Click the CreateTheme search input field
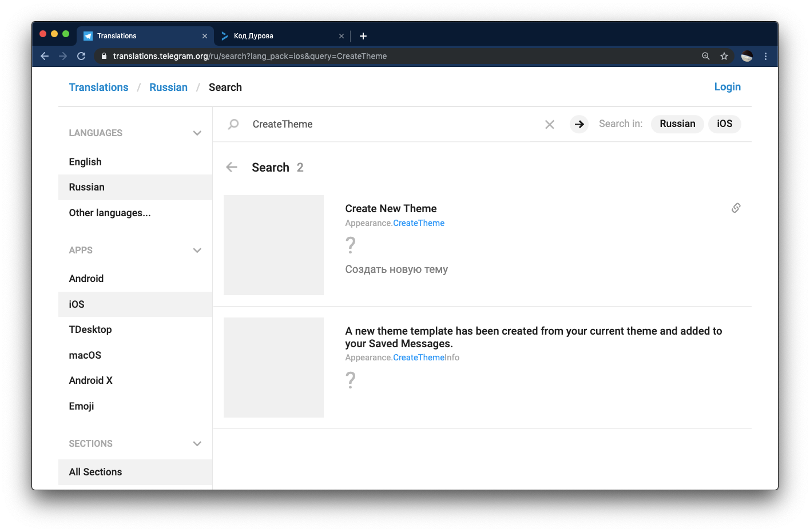Viewport: 810px width, 532px height. [x=395, y=124]
